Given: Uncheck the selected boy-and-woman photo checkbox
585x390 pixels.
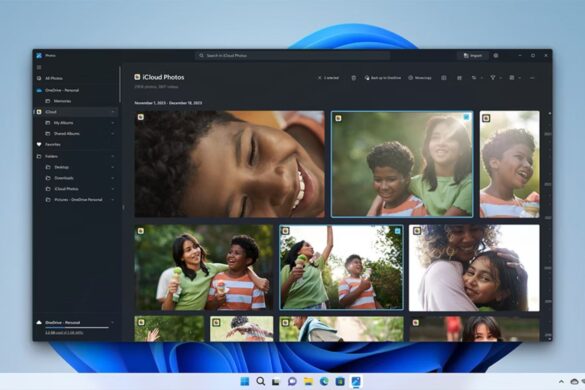Looking at the screenshot, I should click(466, 117).
